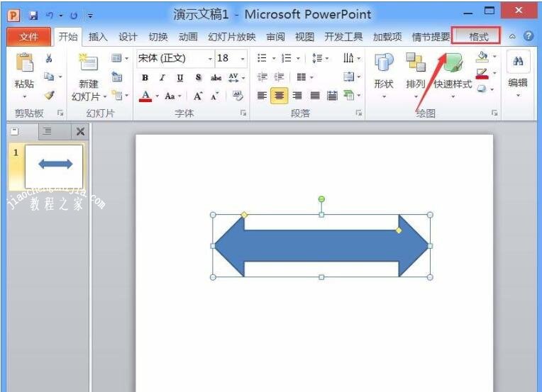
Task: Switch to the 格式 tab
Action: click(x=478, y=37)
